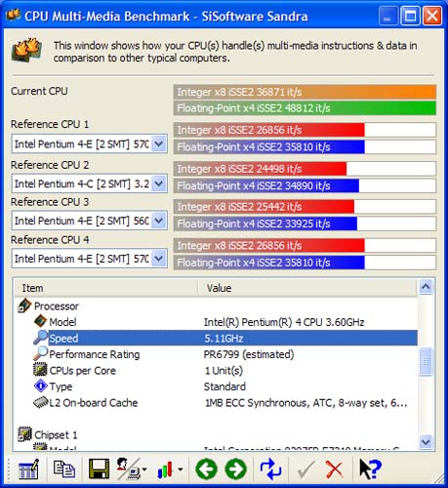This screenshot has width=448, height=488.
Task: Click the flame benchmark icon beside description
Action: coord(26,50)
